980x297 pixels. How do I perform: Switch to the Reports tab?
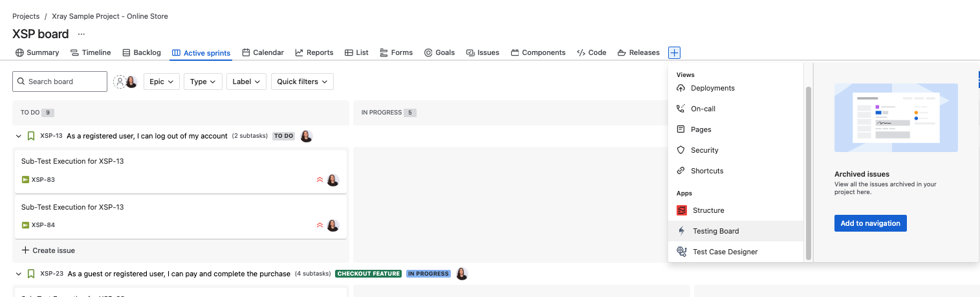[x=314, y=52]
